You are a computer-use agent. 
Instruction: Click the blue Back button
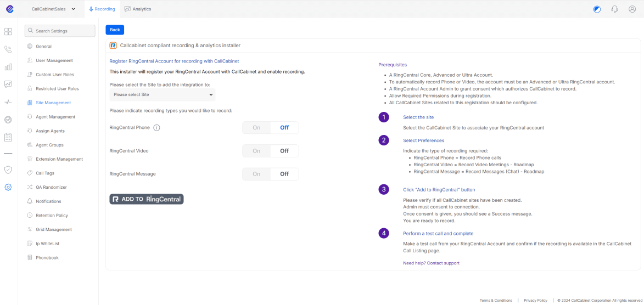[x=115, y=30]
